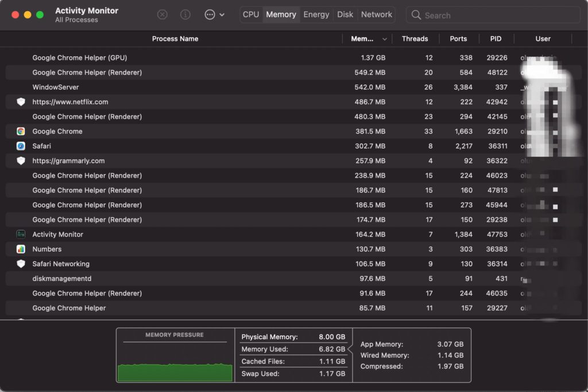Select the Memory tab
This screenshot has height=392, width=588.
click(281, 14)
